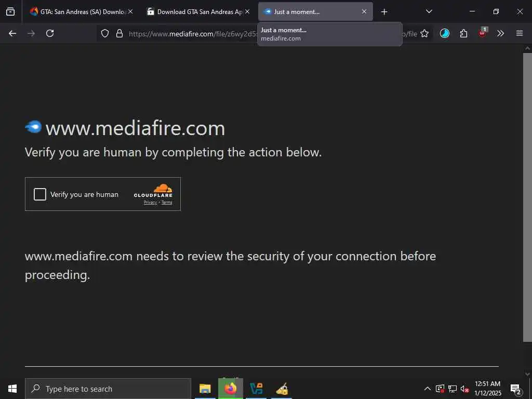The image size is (532, 399).
Task: Open Cloudflare Terms link
Action: (x=167, y=203)
